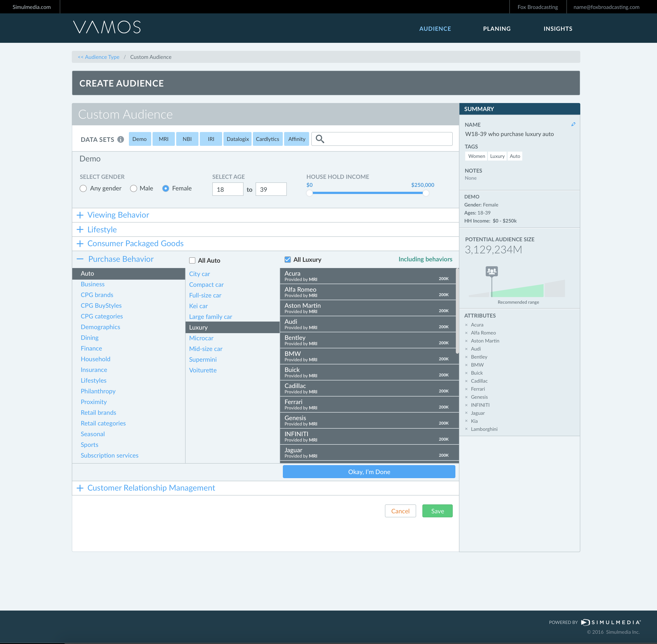Screen dimensions: 657x644
Task: Remove Lamborghini attribute with x icon
Action: [x=466, y=429]
